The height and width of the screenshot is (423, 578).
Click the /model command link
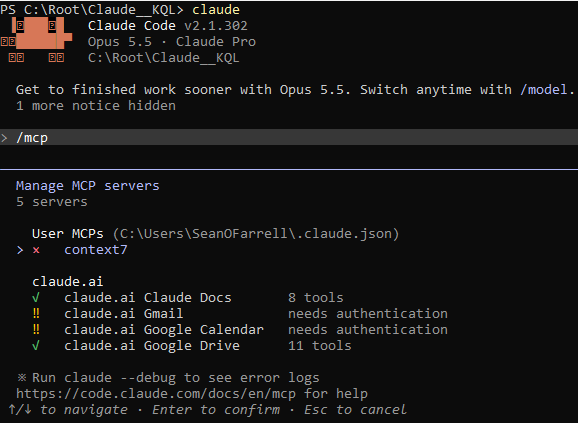pos(544,90)
